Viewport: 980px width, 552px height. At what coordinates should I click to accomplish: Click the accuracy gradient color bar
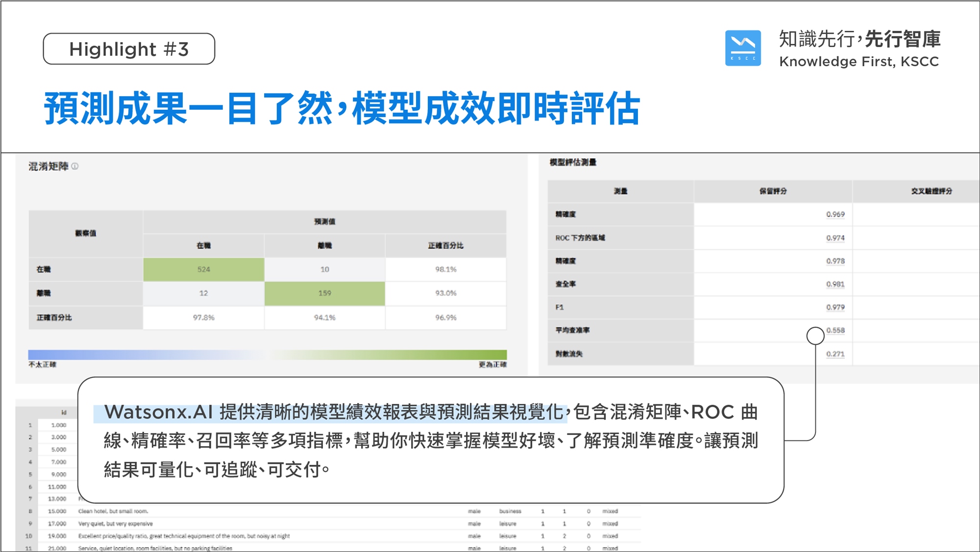pos(267,354)
